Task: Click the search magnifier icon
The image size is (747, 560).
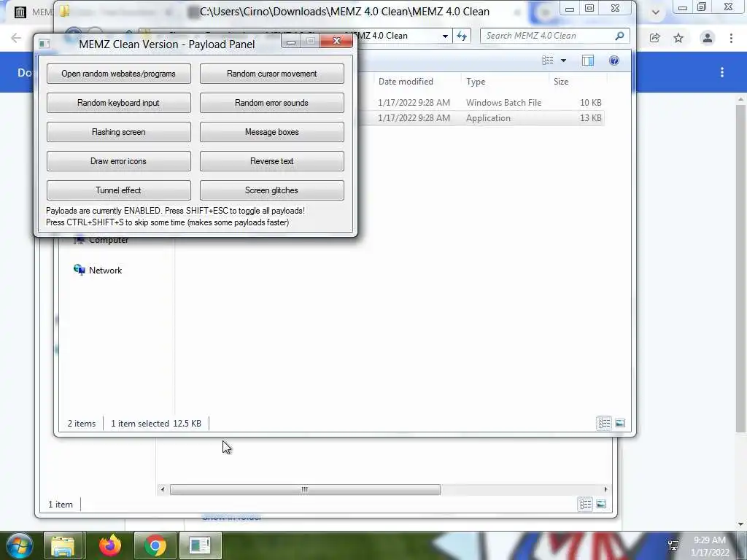Action: point(619,36)
